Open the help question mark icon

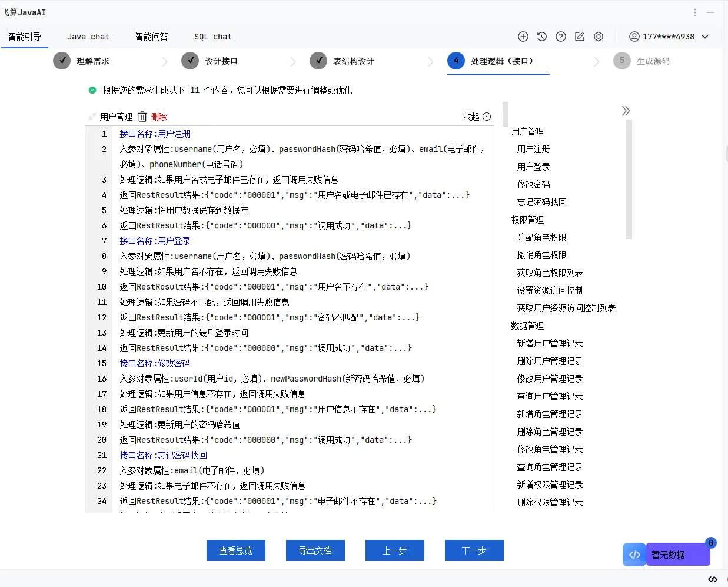[561, 37]
